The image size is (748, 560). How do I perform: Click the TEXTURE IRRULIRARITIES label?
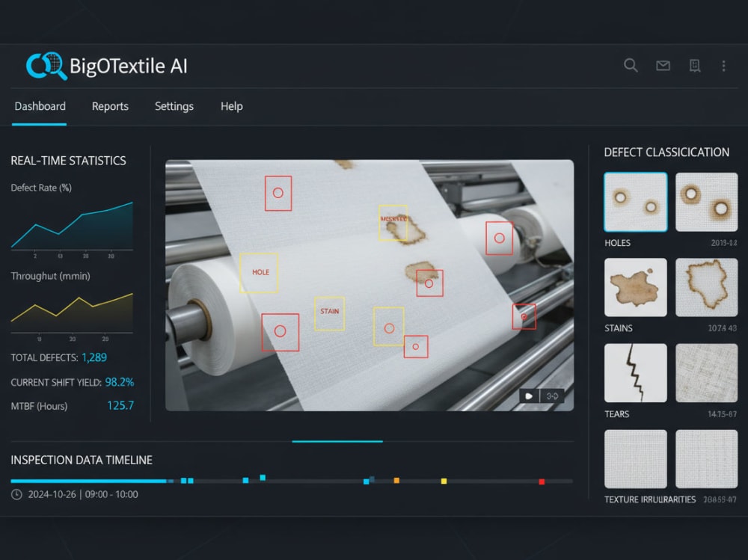point(650,499)
